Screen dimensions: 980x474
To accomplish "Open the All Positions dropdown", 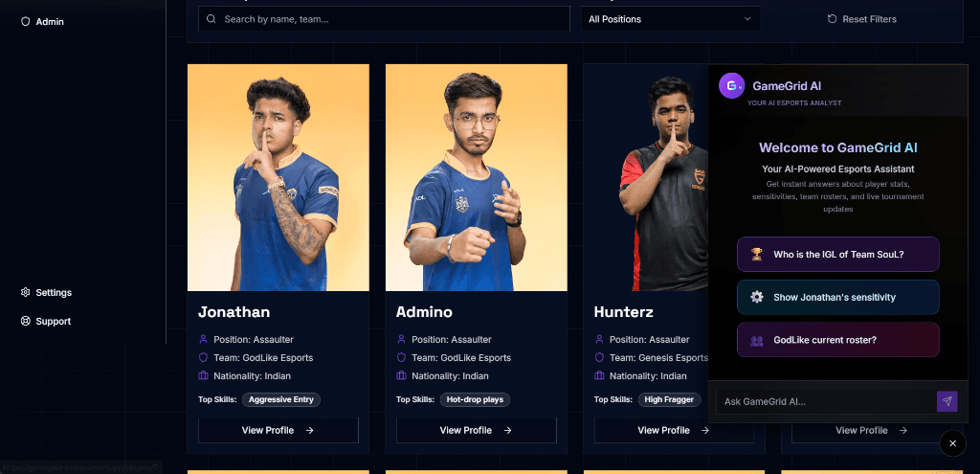I will [x=671, y=19].
